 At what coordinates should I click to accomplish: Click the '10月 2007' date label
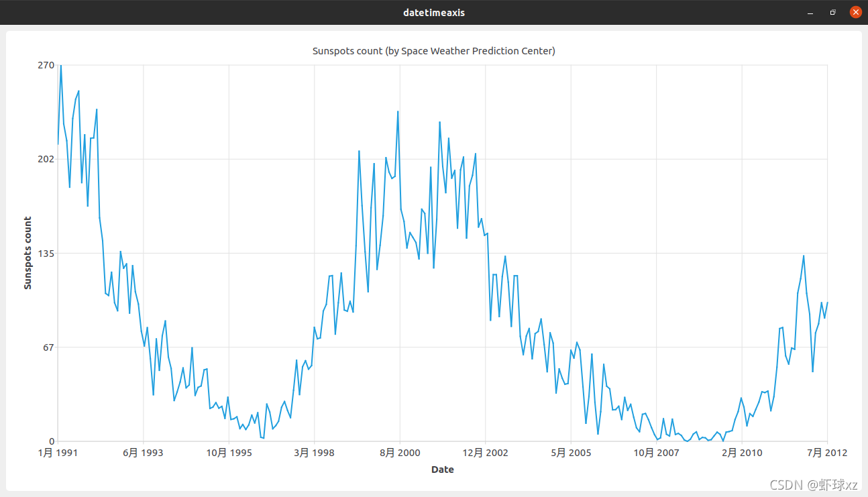[x=656, y=453]
